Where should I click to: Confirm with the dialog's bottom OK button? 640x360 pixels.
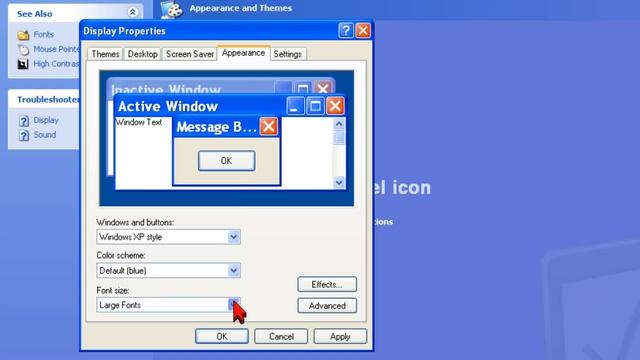coord(222,336)
